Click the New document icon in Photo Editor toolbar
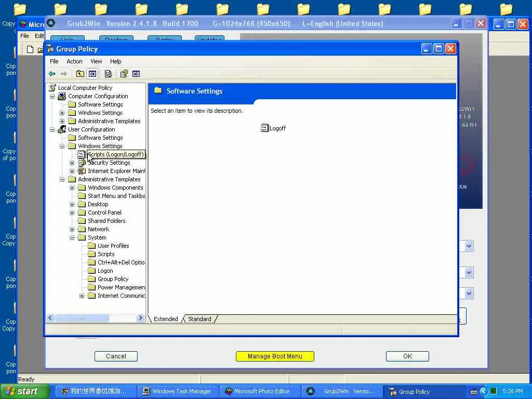Image resolution: width=532 pixels, height=399 pixels. click(30, 49)
